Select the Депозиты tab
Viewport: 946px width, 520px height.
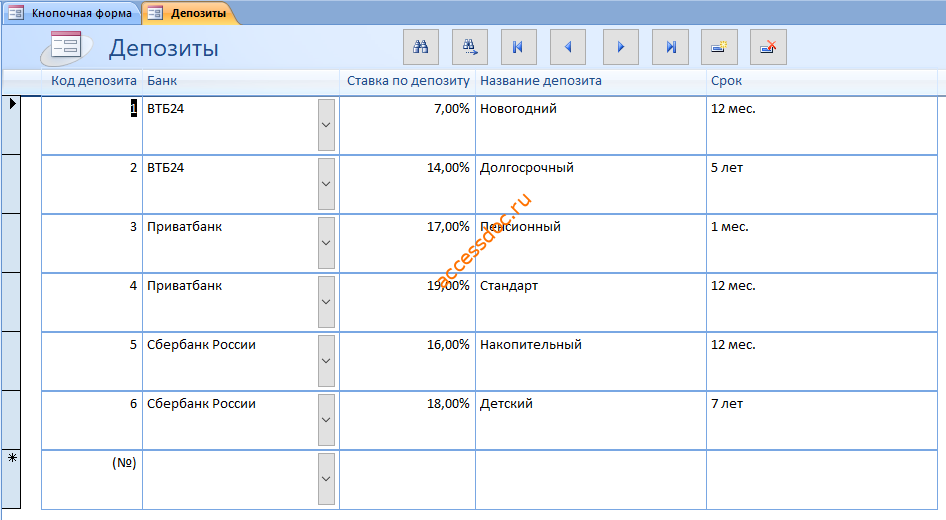point(189,13)
